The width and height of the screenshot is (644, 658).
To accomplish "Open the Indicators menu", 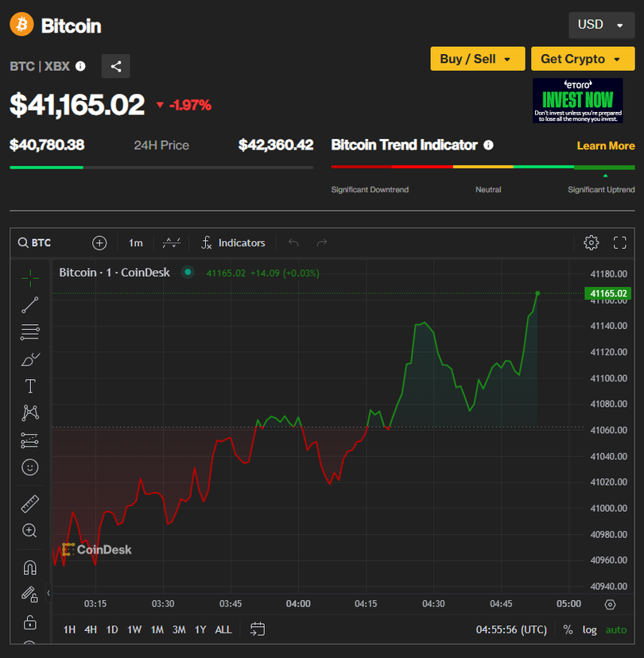I will 233,242.
